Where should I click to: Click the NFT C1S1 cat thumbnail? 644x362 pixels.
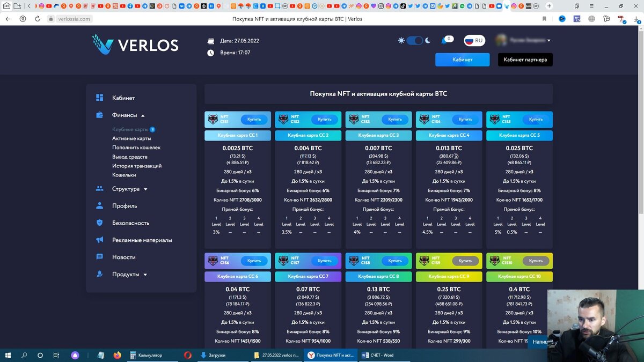(213, 120)
